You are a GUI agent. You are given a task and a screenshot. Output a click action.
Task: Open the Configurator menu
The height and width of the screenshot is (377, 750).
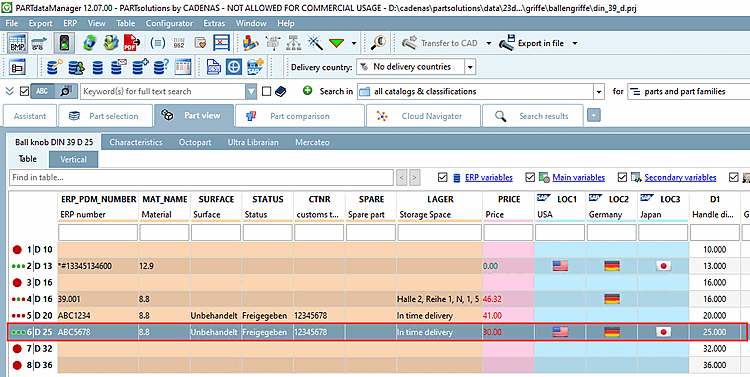169,23
